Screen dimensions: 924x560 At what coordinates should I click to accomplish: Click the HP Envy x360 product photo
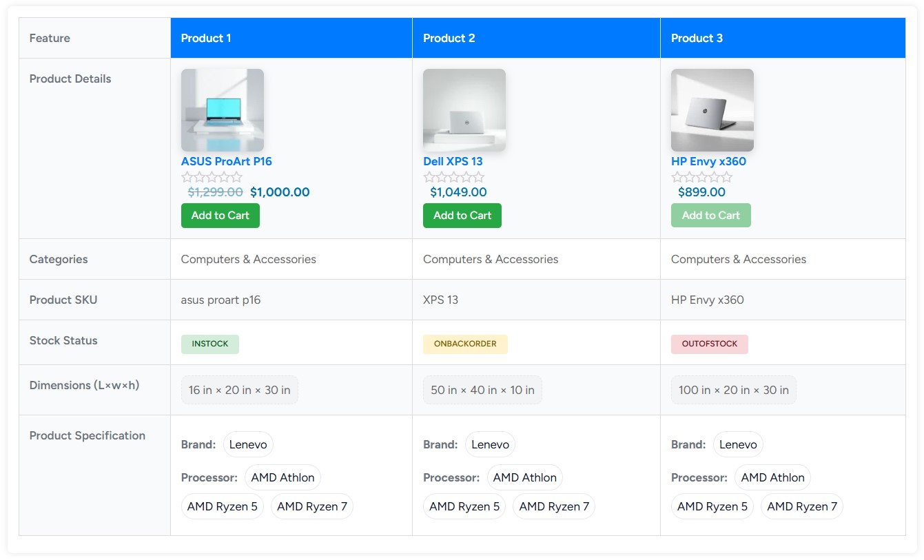click(712, 109)
